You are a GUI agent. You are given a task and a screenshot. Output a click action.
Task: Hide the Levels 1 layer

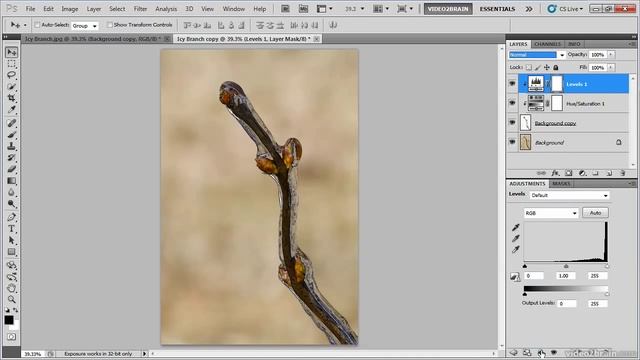[512, 84]
